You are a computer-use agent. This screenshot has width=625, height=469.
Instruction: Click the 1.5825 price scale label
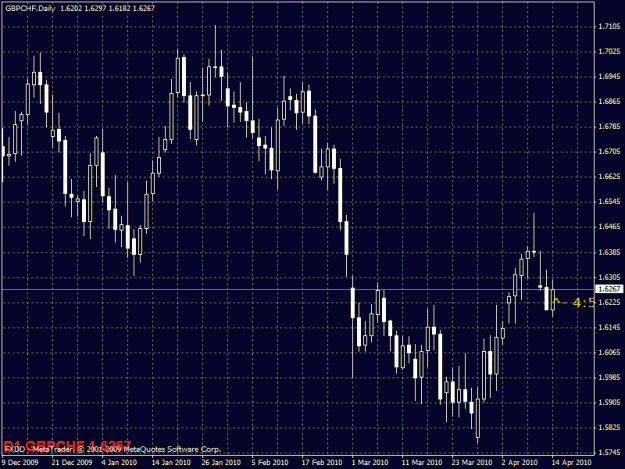[609, 427]
